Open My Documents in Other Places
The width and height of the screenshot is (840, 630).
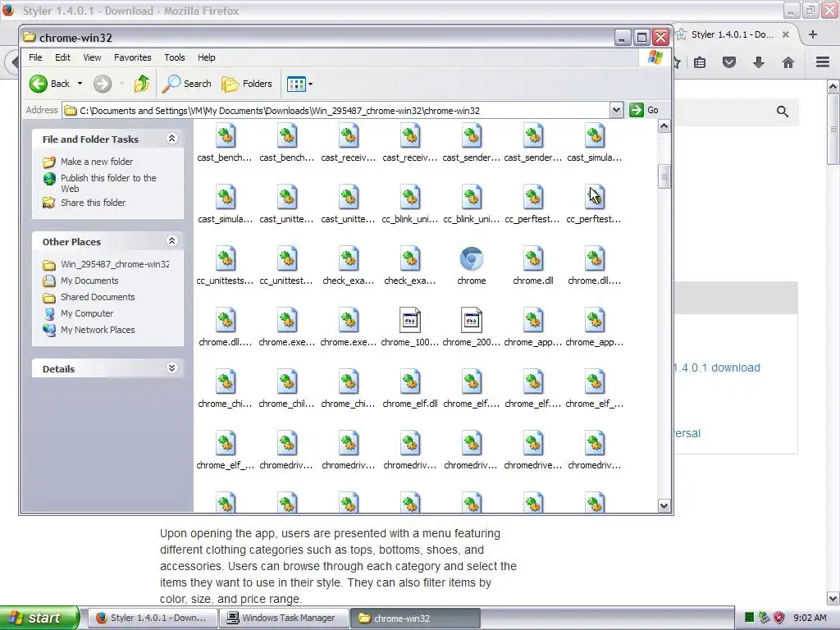coord(89,281)
